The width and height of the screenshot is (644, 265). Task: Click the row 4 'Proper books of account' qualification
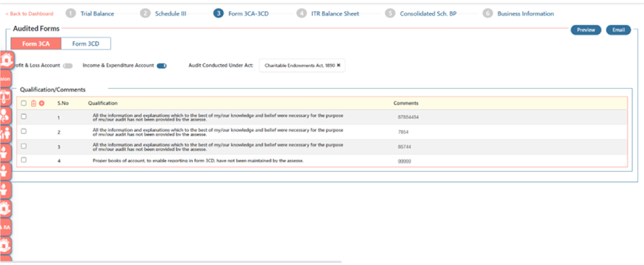coord(198,161)
